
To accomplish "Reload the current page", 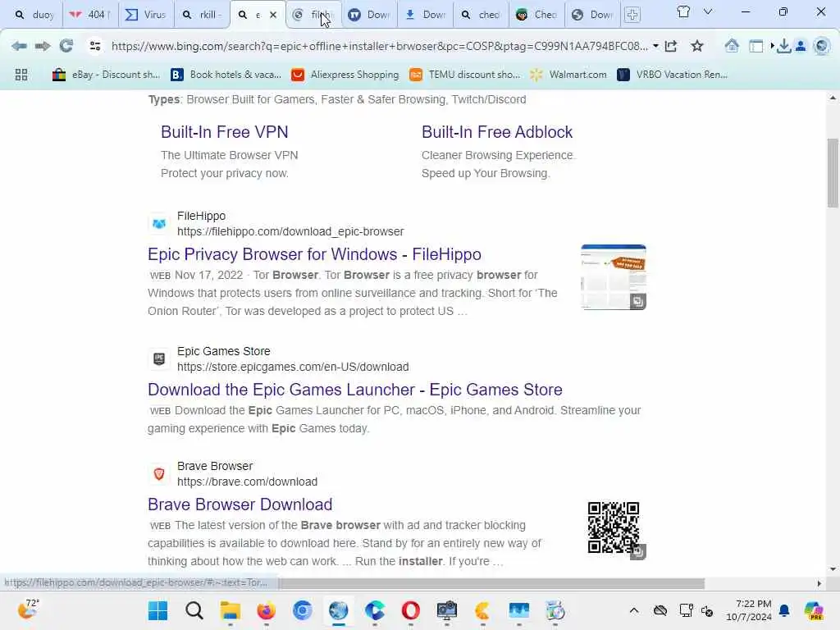I will 66,46.
